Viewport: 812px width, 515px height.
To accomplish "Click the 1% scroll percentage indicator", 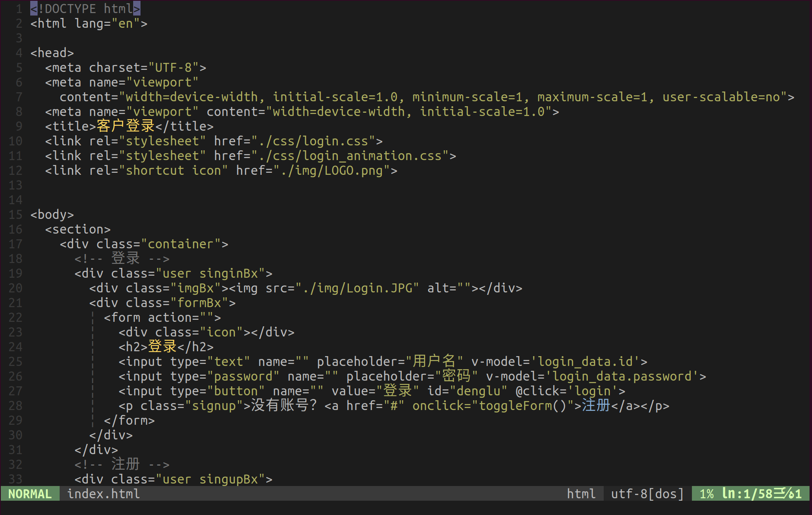I will (x=706, y=494).
